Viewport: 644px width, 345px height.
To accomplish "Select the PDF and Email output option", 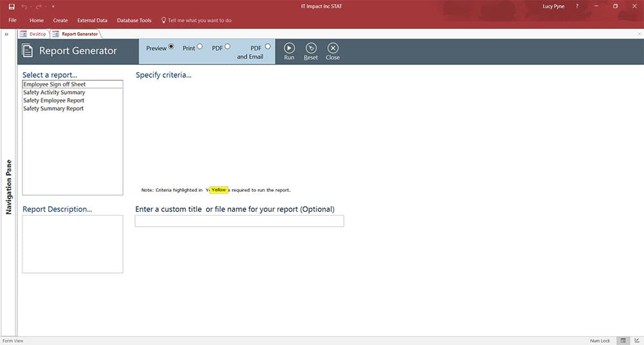I will pyautogui.click(x=268, y=46).
